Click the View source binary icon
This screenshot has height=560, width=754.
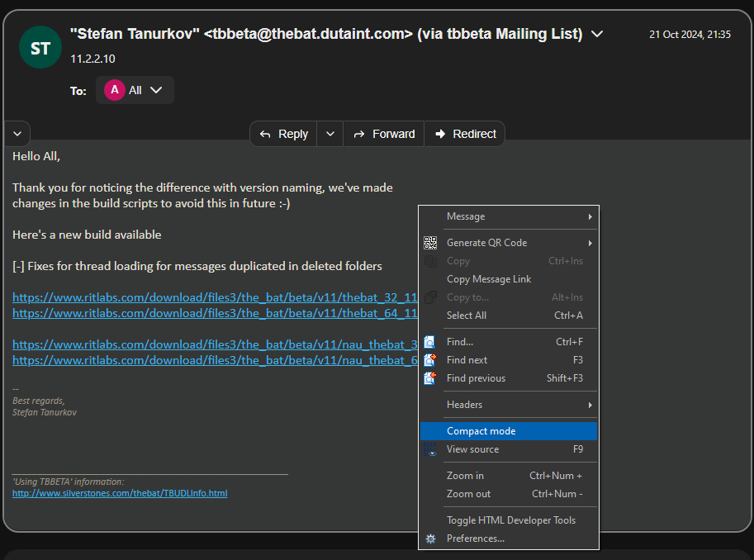pos(430,449)
